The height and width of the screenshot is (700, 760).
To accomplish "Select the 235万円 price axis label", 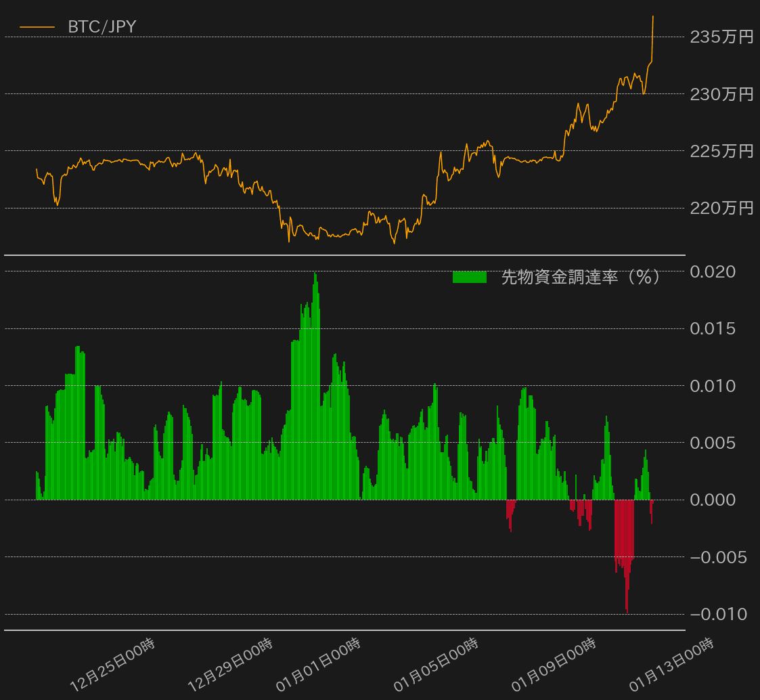I will (721, 37).
